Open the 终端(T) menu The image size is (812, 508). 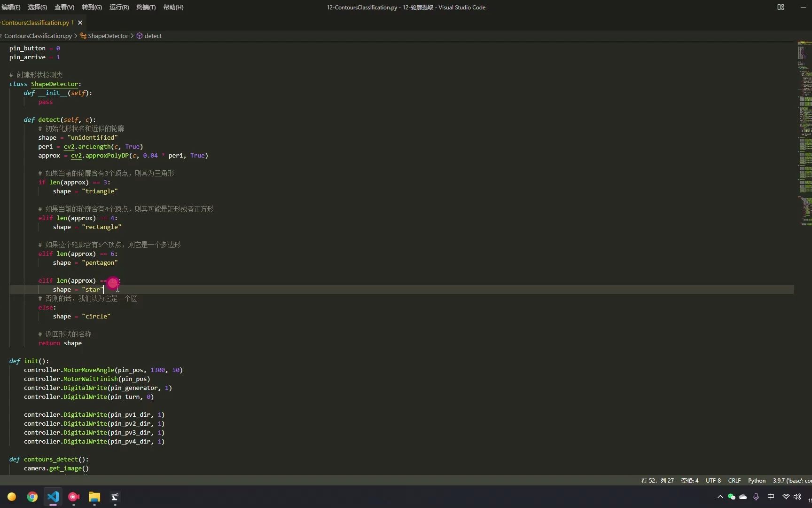[x=145, y=7]
